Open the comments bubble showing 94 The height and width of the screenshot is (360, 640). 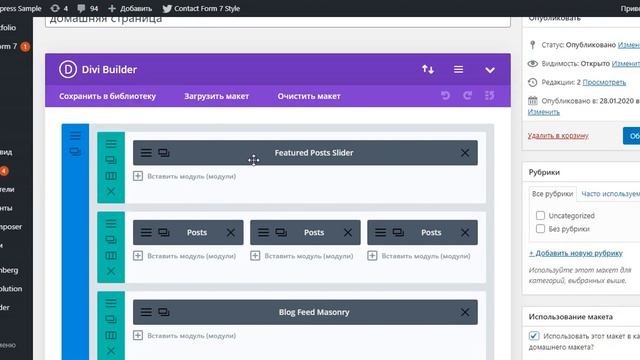(x=88, y=8)
